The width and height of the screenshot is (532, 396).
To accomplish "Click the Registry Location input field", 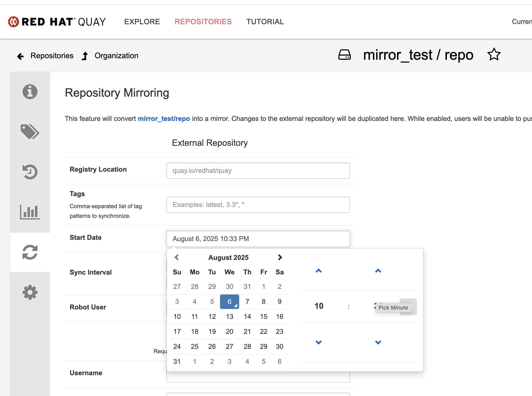I will [x=258, y=171].
